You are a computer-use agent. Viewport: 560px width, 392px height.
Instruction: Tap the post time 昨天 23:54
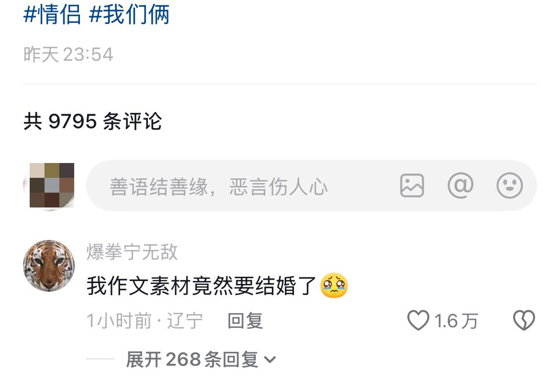pos(68,54)
